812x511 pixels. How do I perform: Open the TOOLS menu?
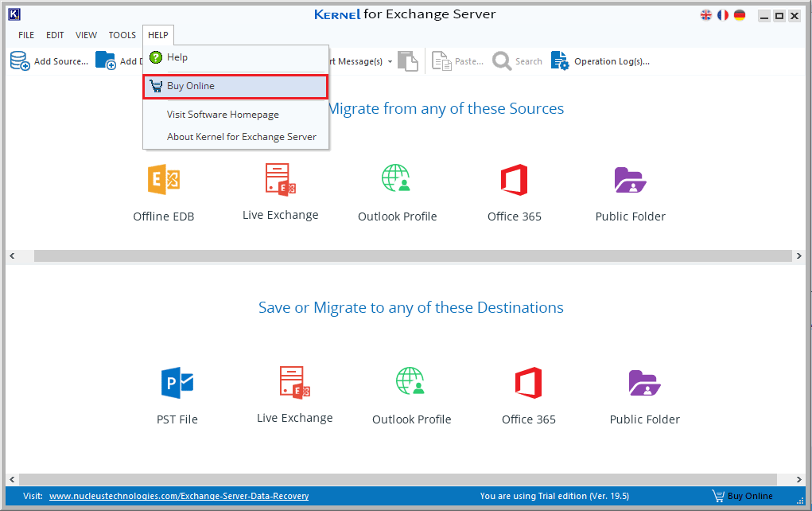(122, 35)
